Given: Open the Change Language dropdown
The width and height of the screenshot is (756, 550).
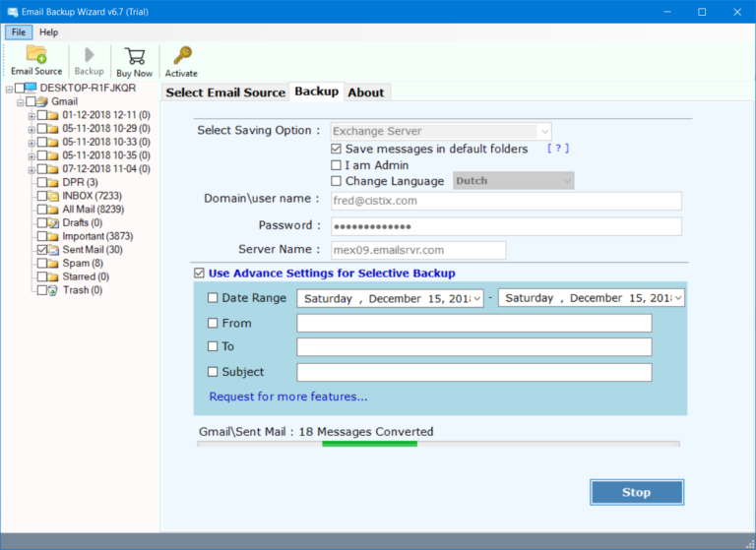Looking at the screenshot, I should 513,181.
